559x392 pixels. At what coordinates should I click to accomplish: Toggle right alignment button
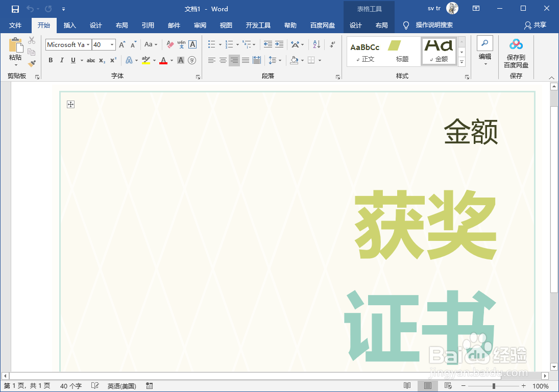click(x=234, y=60)
